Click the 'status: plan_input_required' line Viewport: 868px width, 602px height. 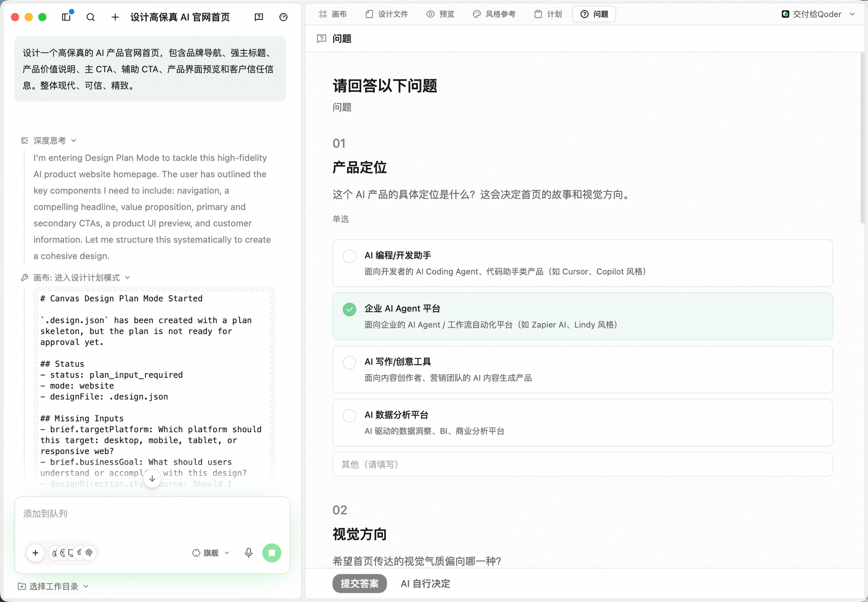pyautogui.click(x=112, y=374)
